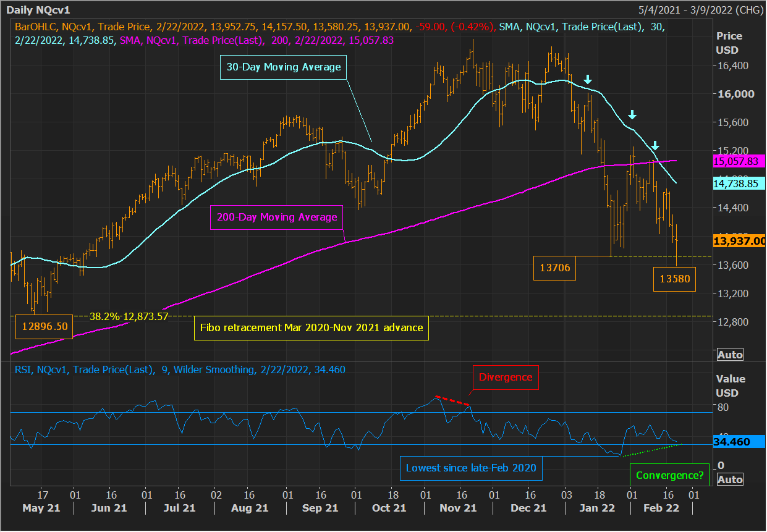Image resolution: width=767 pixels, height=532 pixels.
Task: Click the magenta 15,057.83 price tag
Action: [739, 161]
